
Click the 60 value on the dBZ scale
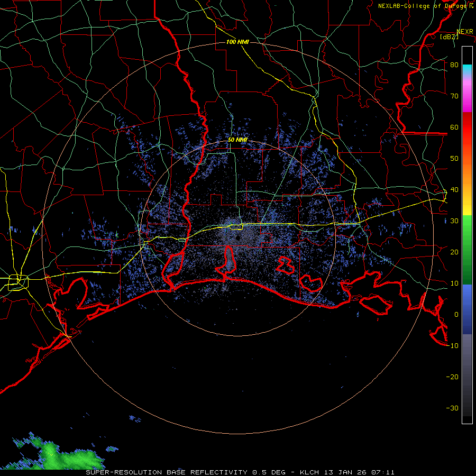454,127
